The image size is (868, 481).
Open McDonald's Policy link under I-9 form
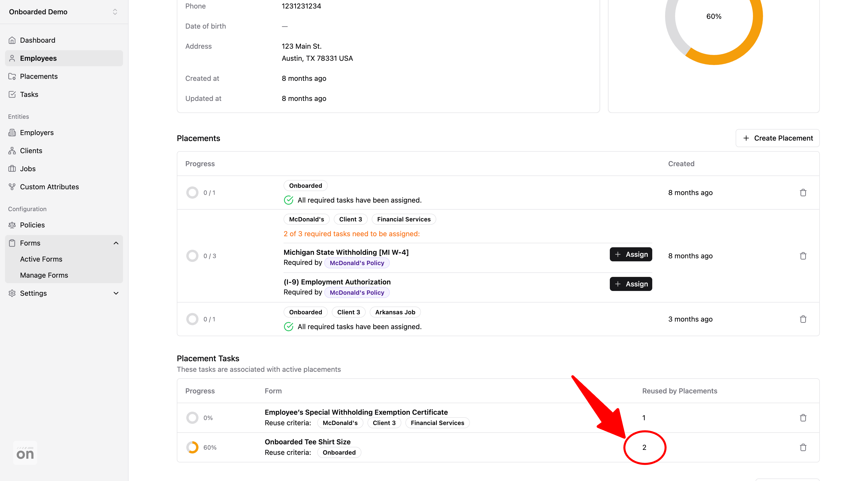click(357, 292)
